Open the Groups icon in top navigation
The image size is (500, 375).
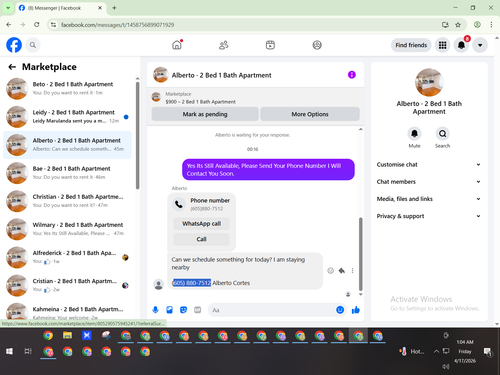point(317,45)
